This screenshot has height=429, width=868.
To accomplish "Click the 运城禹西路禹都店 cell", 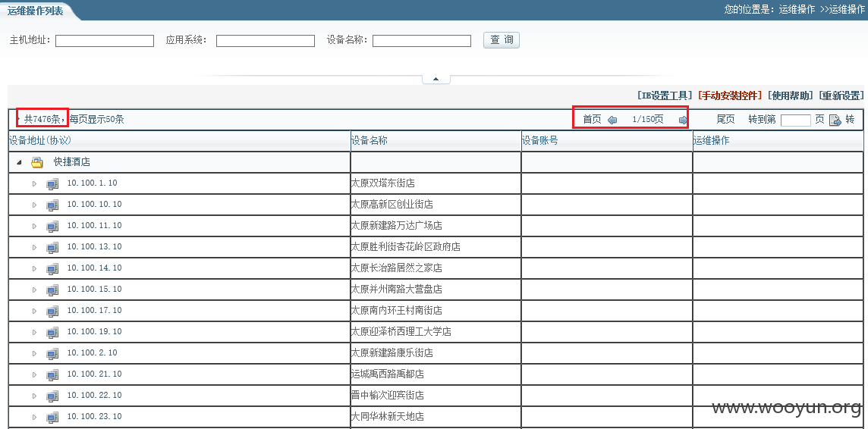I will point(436,375).
